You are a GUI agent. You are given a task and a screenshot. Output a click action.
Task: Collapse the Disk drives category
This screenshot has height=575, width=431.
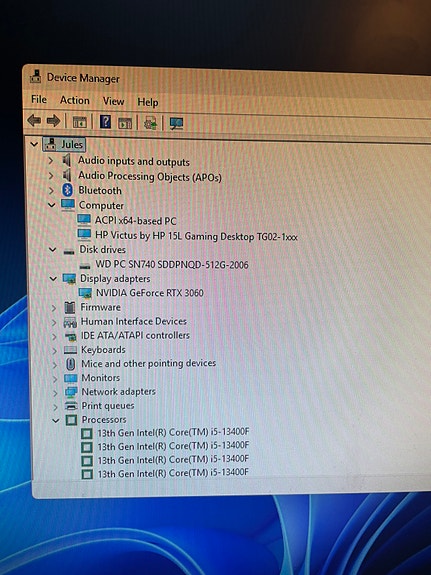pyautogui.click(x=53, y=250)
